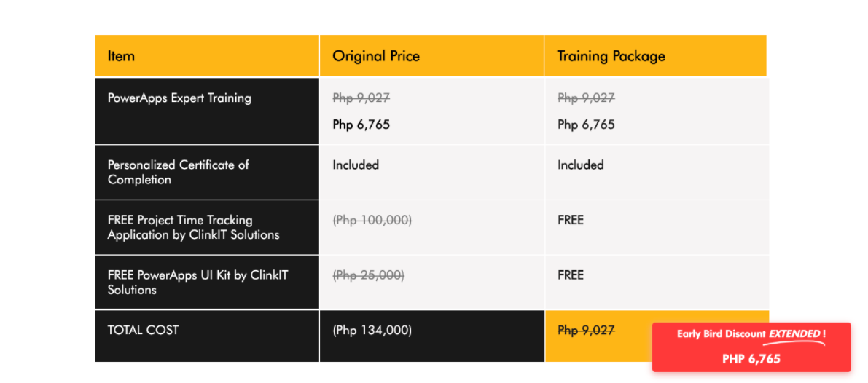Click the Early Bird Discount EXTENDED banner
Viewport: 868px width, 383px height.
[751, 347]
